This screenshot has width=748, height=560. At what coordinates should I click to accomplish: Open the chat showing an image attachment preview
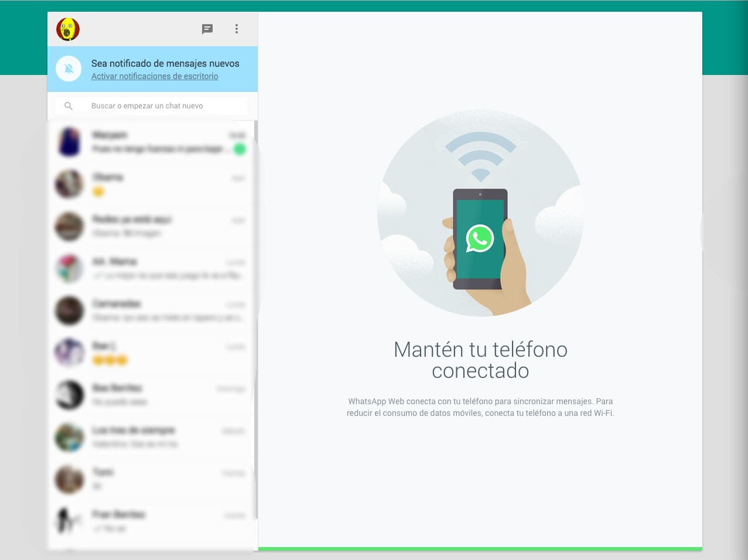152,226
